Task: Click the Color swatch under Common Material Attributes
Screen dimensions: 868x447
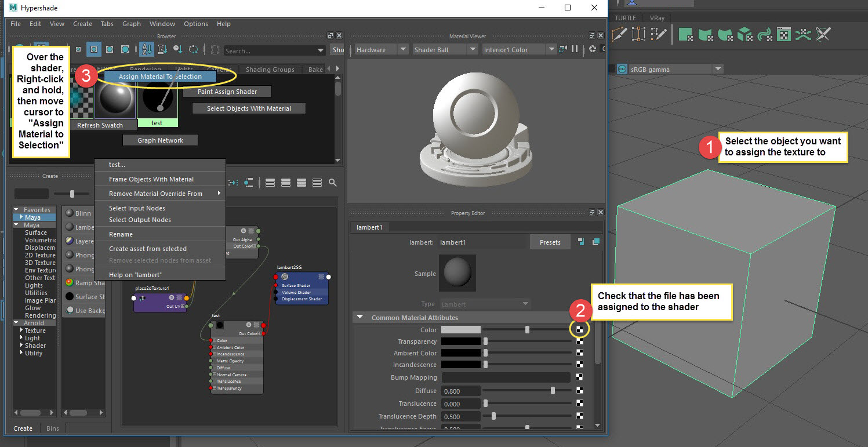Action: pos(460,329)
